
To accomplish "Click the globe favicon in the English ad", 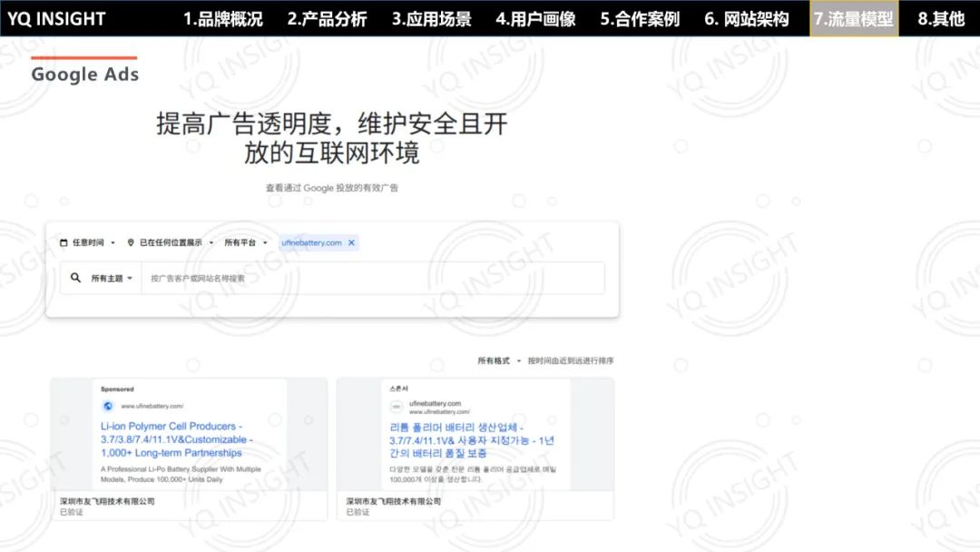I will pyautogui.click(x=107, y=407).
